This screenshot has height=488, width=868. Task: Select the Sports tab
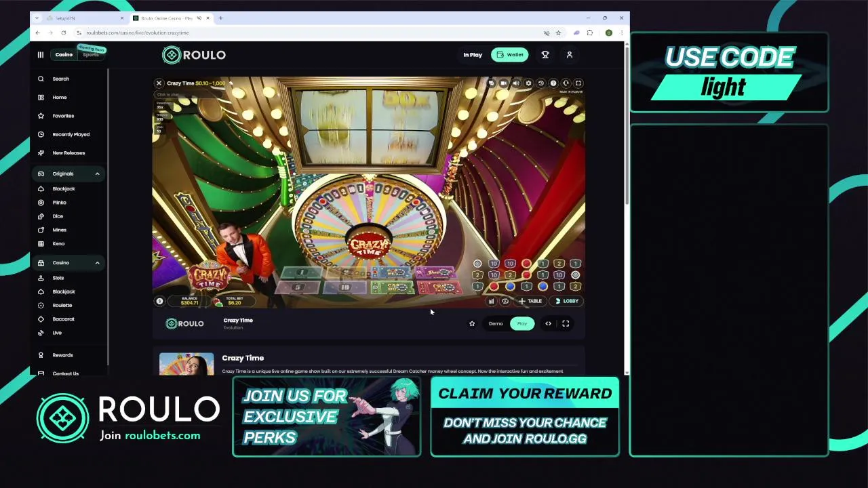pos(90,55)
